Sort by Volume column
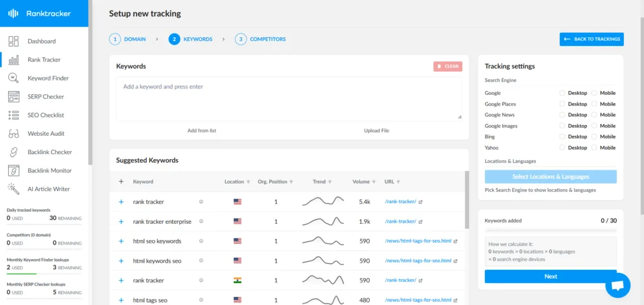This screenshot has height=305, width=644. point(374,182)
